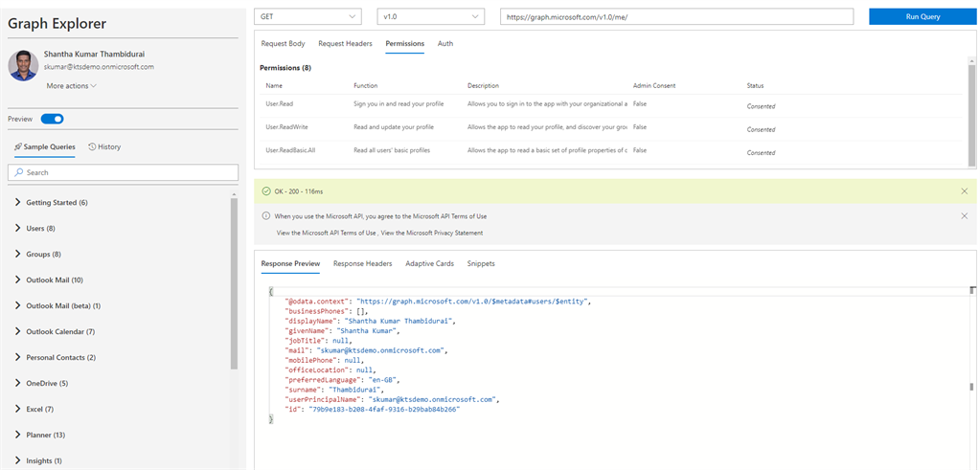Open the Response Headers tab

point(362,263)
